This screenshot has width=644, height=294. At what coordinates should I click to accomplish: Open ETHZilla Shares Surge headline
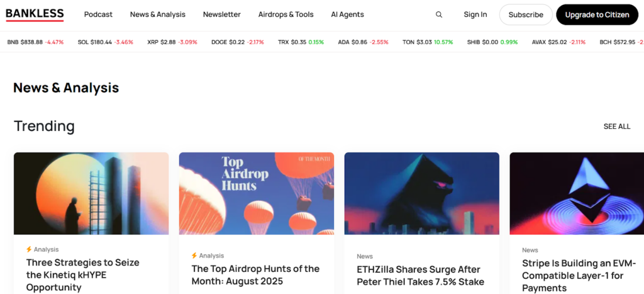[x=421, y=276]
